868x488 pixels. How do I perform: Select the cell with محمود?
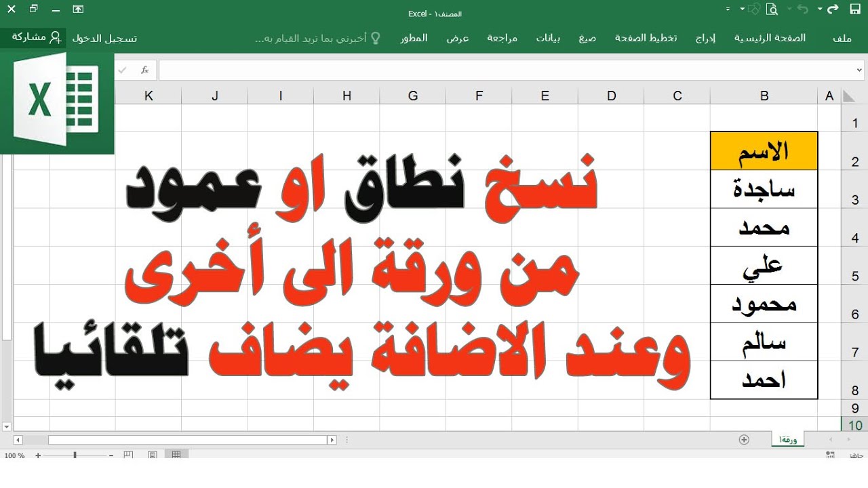[x=764, y=304]
